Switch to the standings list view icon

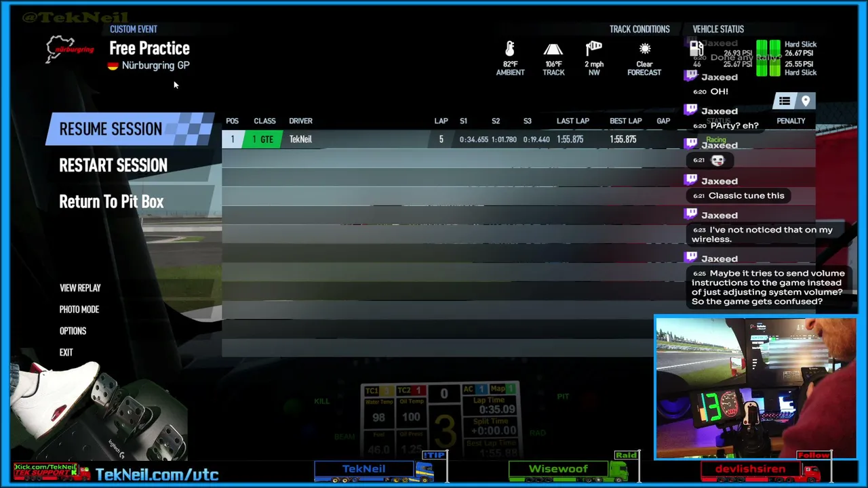pos(785,101)
